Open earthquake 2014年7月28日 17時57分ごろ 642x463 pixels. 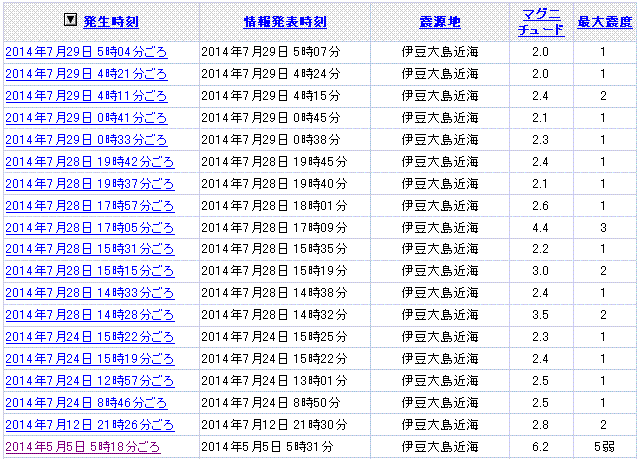pyautogui.click(x=90, y=206)
